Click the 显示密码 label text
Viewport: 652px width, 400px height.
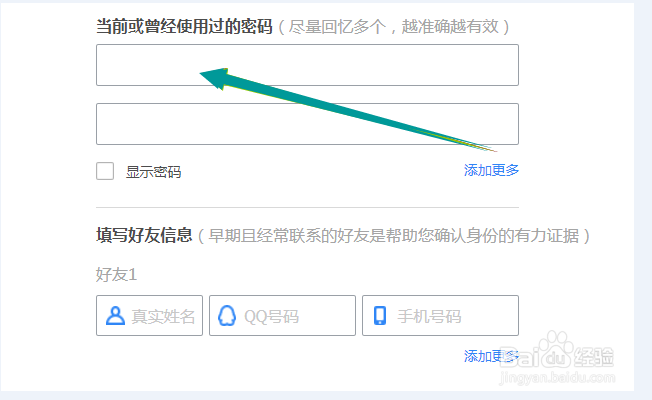tap(153, 172)
